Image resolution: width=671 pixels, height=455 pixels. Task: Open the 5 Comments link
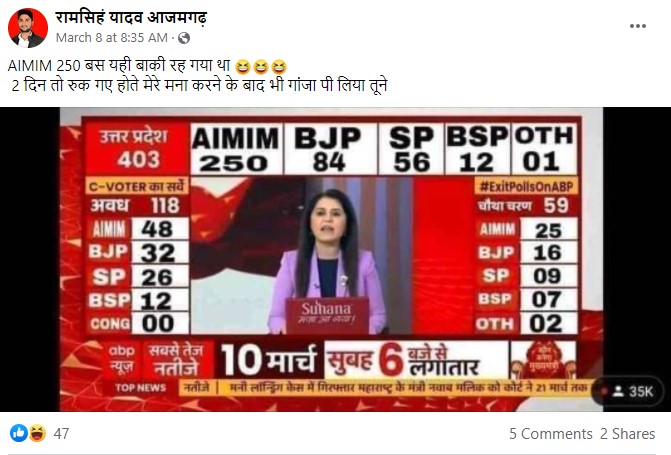tap(550, 434)
